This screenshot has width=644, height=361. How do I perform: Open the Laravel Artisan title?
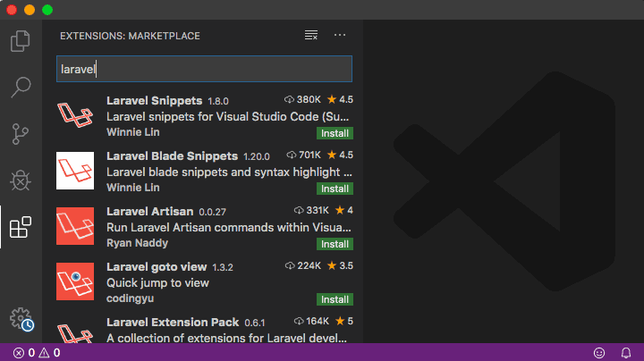click(150, 211)
